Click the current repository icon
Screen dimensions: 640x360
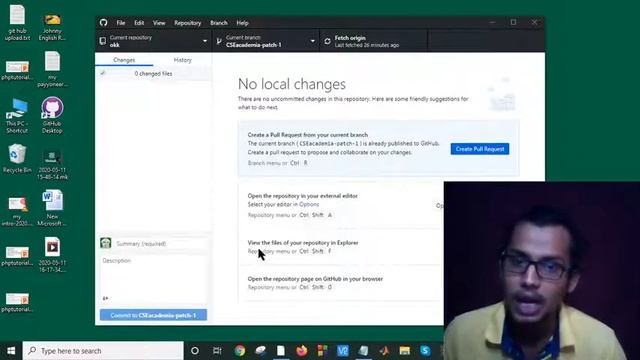pos(103,41)
